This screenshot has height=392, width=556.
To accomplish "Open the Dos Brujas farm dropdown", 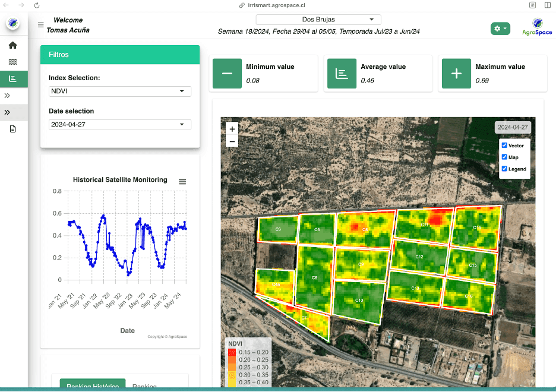I will coord(318,20).
